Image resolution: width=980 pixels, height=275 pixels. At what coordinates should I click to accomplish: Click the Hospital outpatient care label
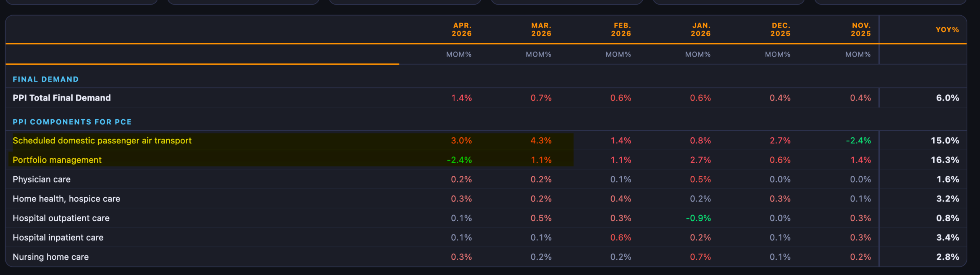click(61, 218)
